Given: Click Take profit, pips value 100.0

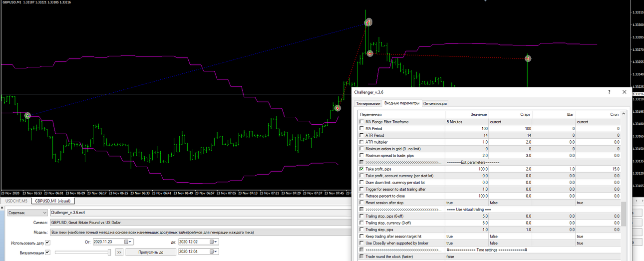Looking at the screenshot, I should click(467, 169).
